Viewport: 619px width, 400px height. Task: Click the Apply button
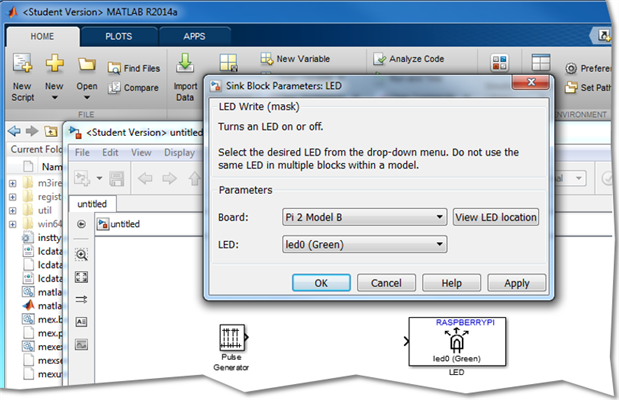coord(516,283)
